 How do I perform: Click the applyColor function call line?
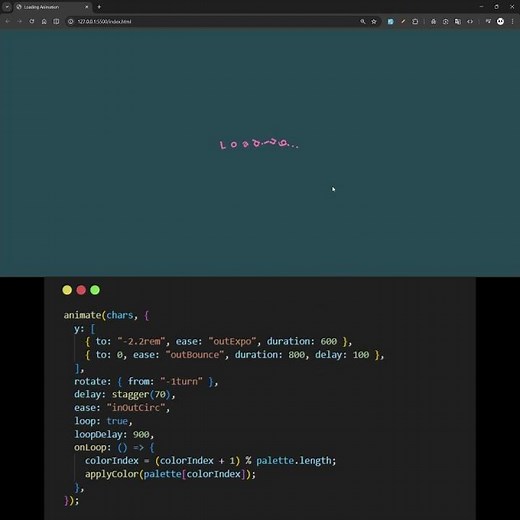pyautogui.click(x=170, y=474)
